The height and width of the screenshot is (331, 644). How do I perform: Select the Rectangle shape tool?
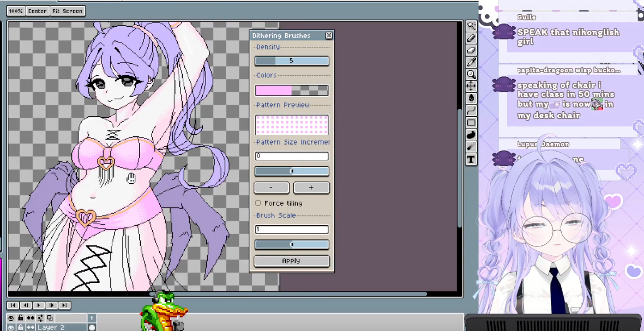click(471, 123)
